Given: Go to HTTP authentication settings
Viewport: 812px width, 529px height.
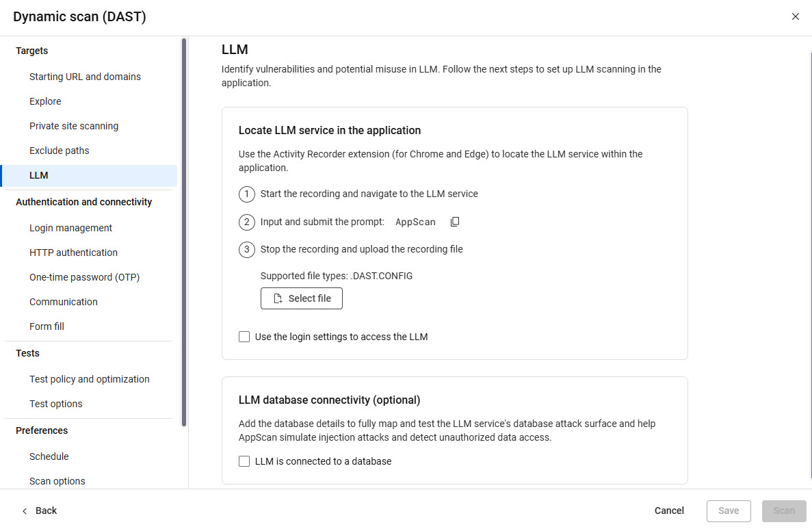Looking at the screenshot, I should [73, 252].
